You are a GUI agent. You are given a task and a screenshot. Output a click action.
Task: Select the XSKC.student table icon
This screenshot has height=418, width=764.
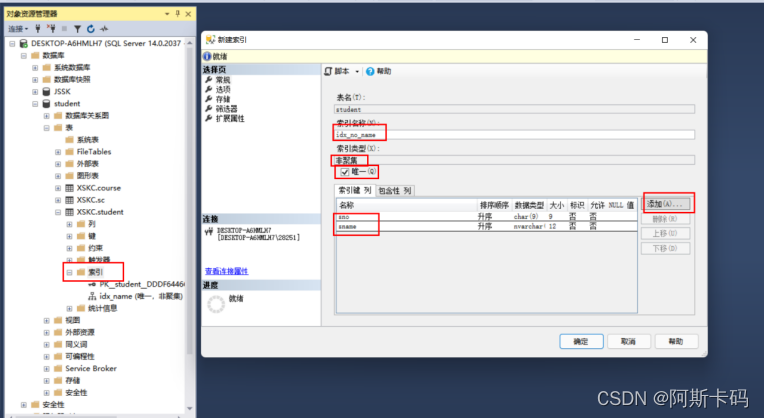click(x=70, y=212)
